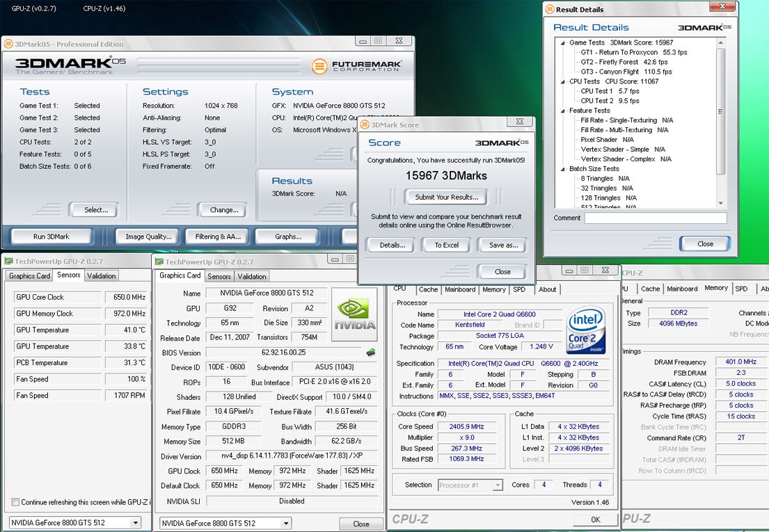
Task: Click the 3DMark Score dialog title icon
Action: point(365,125)
